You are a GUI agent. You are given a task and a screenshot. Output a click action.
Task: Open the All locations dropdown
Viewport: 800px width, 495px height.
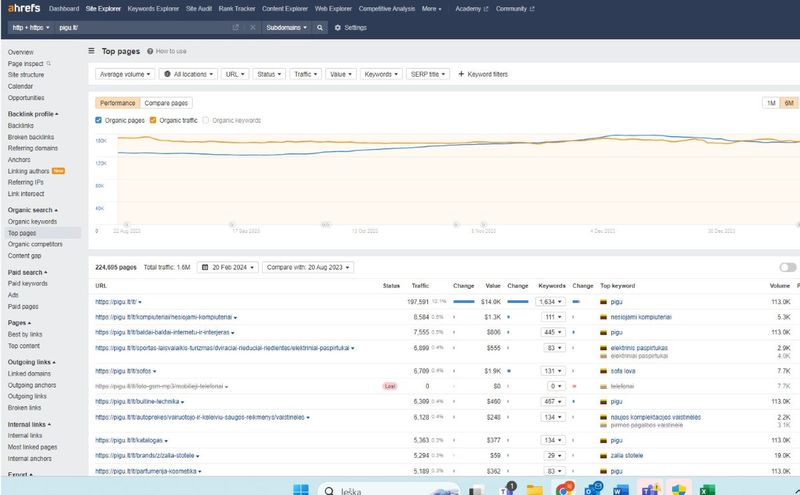click(x=188, y=74)
